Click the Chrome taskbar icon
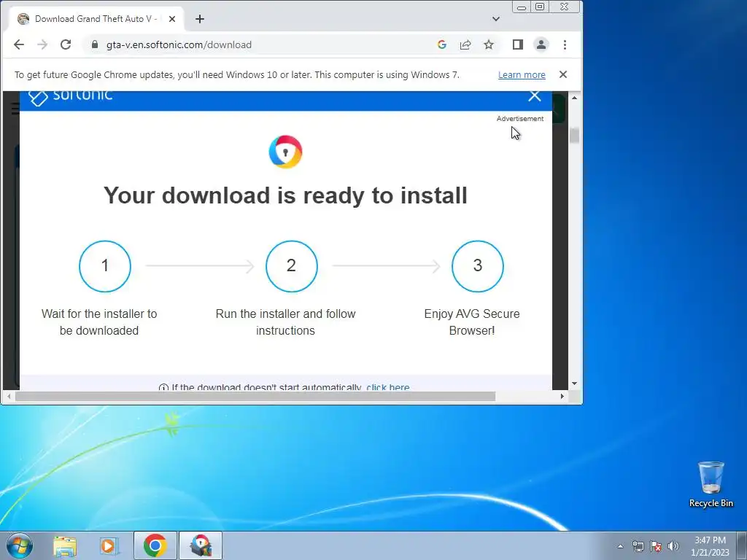Screen dimensions: 747x560 [155, 545]
